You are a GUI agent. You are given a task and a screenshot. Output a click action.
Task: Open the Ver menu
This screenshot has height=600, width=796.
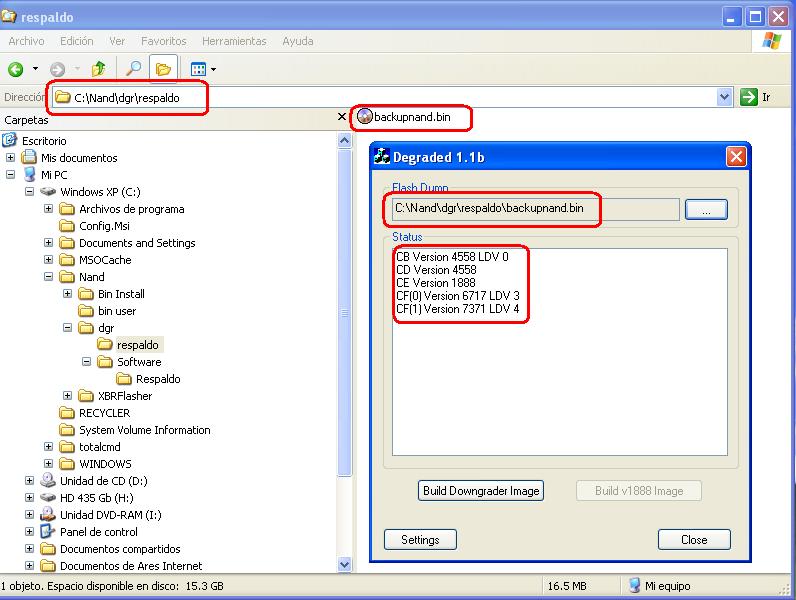117,41
